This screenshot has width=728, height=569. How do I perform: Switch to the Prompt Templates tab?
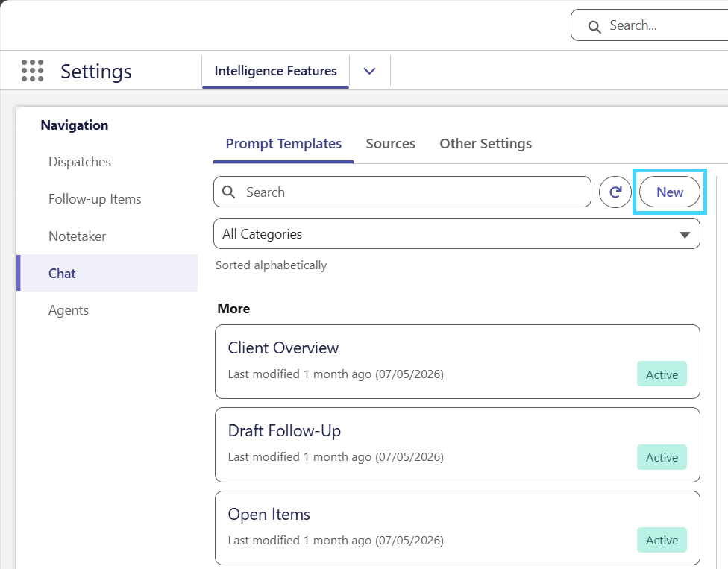283,144
